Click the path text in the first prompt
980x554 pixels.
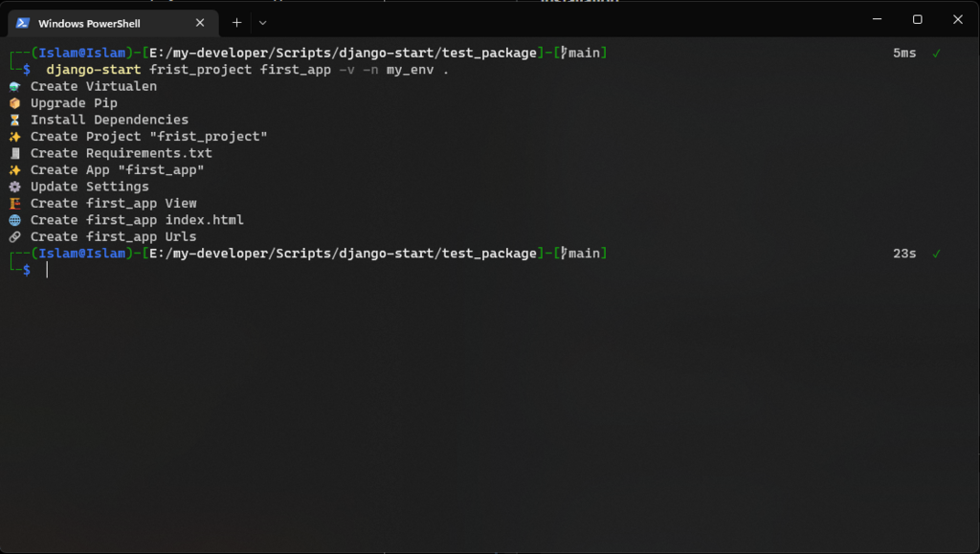tap(343, 53)
